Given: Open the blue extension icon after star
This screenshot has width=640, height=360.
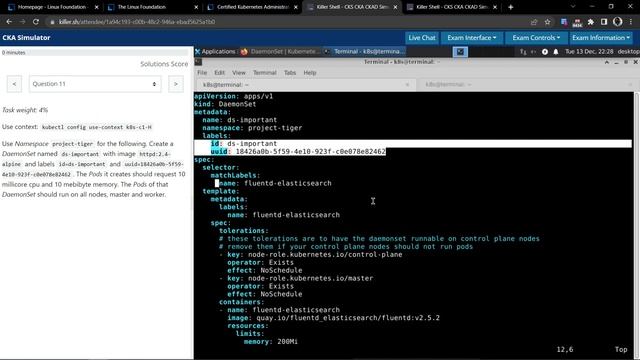Looking at the screenshot, I should pos(564,22).
